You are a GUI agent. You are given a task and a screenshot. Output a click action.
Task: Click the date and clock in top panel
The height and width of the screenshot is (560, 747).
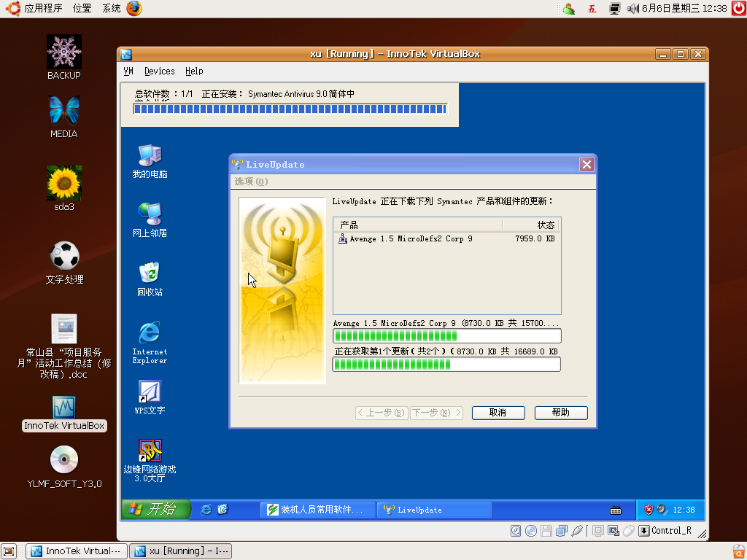pos(684,9)
